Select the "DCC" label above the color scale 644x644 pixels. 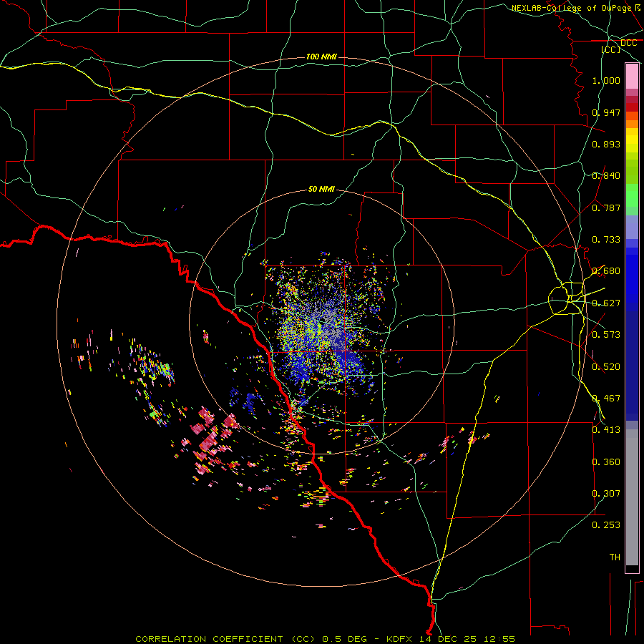(x=628, y=43)
